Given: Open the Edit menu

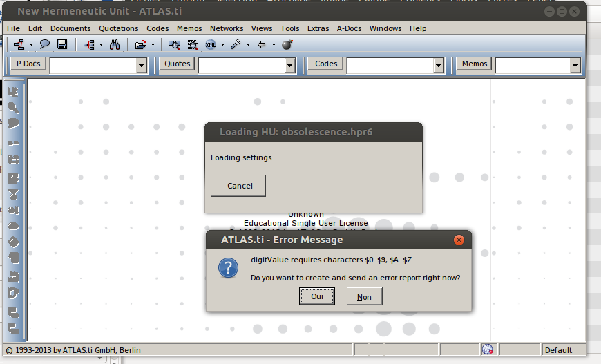Looking at the screenshot, I should pyautogui.click(x=35, y=28).
